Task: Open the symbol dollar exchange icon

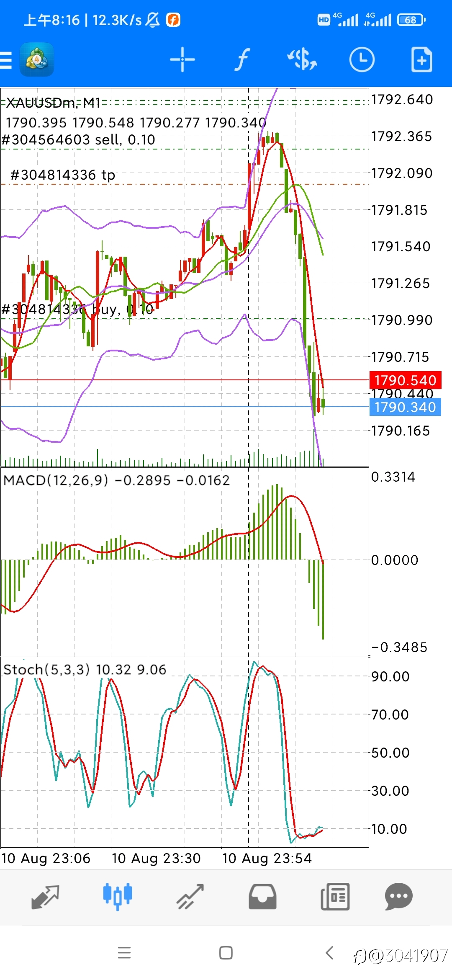Action: pyautogui.click(x=302, y=59)
